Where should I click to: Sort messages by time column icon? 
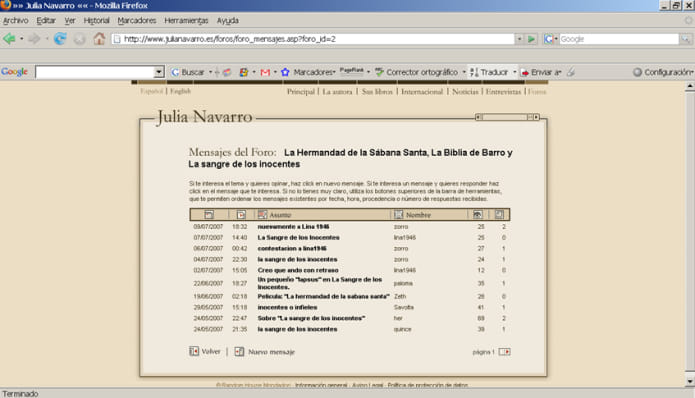click(x=241, y=215)
